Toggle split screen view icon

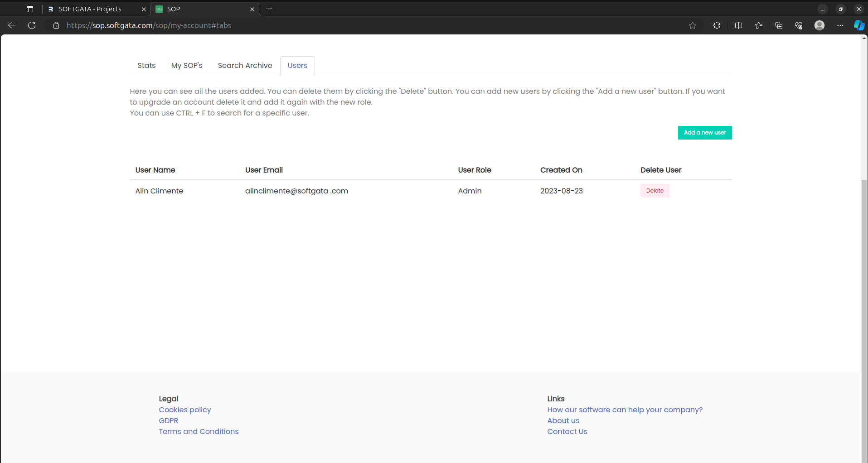click(738, 25)
